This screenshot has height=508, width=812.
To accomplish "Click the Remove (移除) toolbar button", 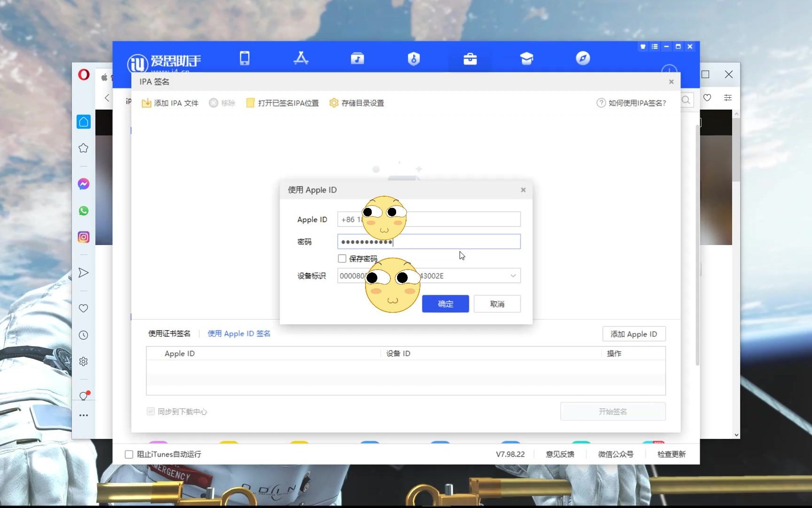I will coord(222,103).
